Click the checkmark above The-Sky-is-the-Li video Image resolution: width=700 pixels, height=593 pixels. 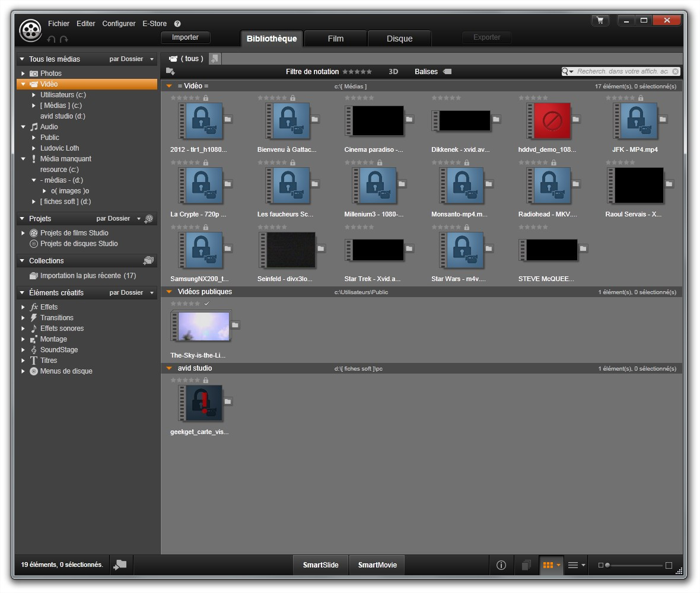(x=206, y=304)
